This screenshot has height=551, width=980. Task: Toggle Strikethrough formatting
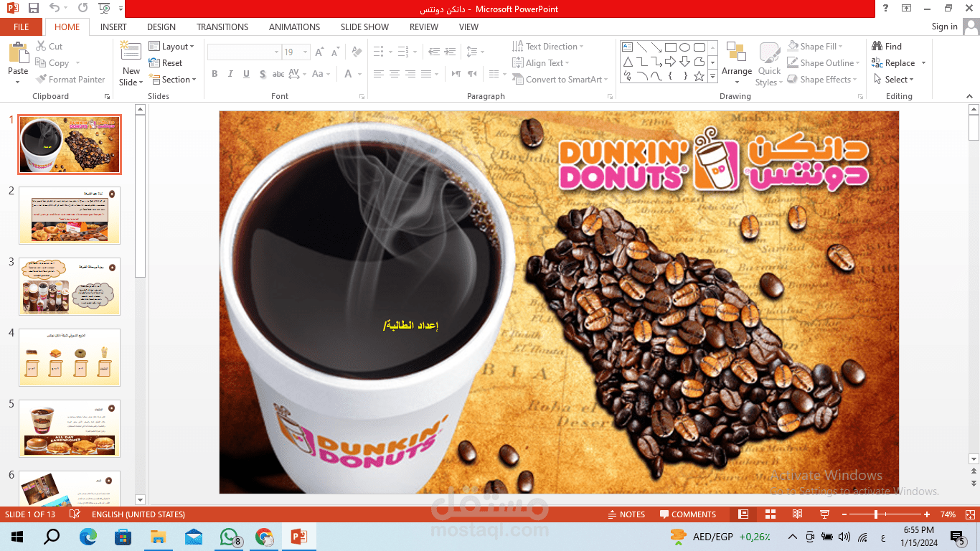tap(278, 74)
